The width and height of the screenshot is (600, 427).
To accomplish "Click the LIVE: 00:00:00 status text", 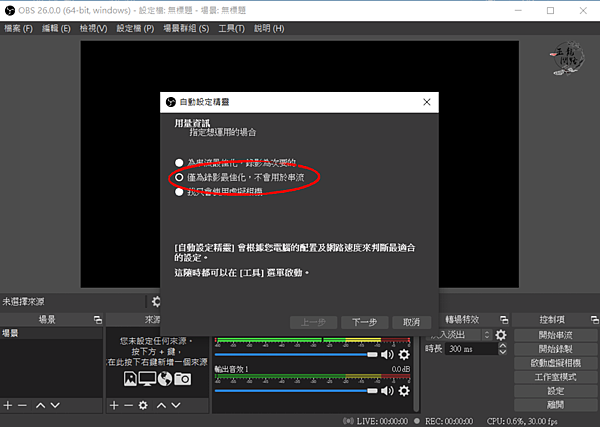I will [x=382, y=421].
